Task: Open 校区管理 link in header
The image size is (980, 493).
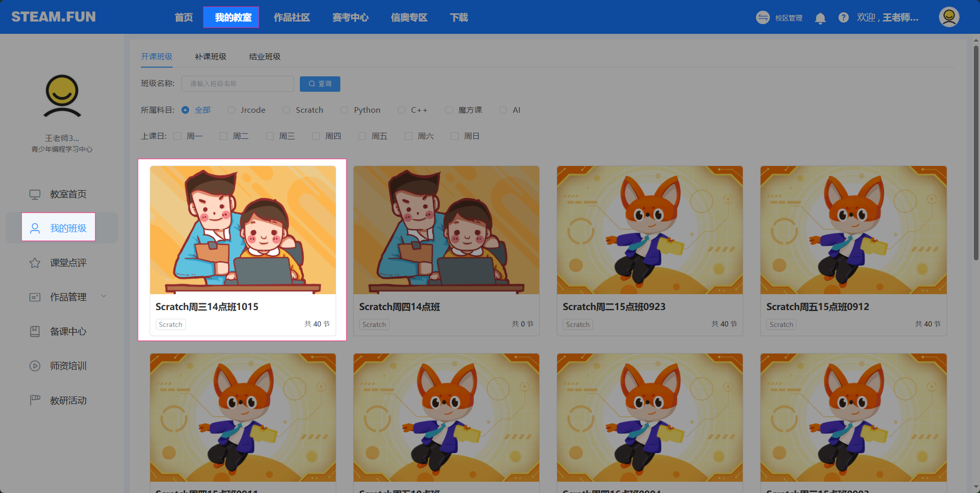Action: click(789, 18)
